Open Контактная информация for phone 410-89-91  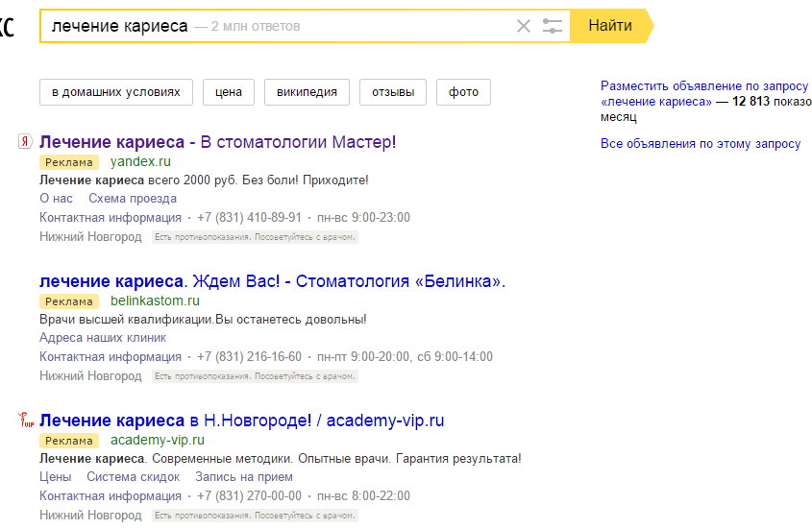click(111, 217)
